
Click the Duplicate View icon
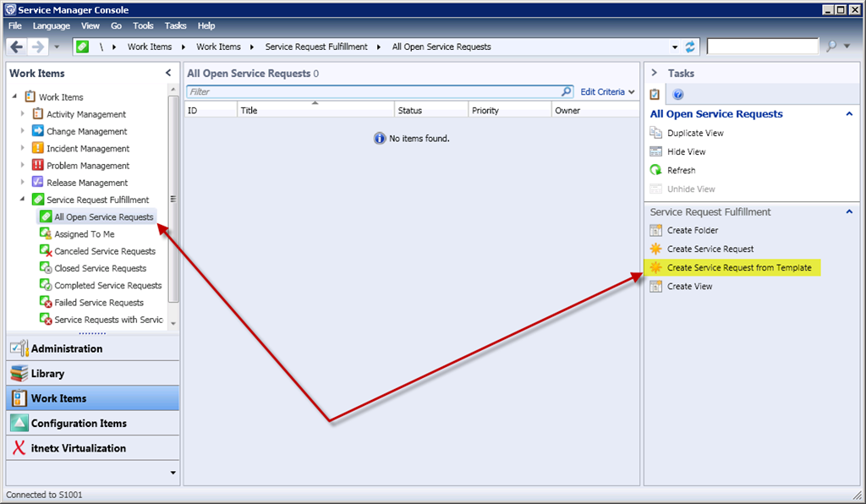[x=655, y=133]
